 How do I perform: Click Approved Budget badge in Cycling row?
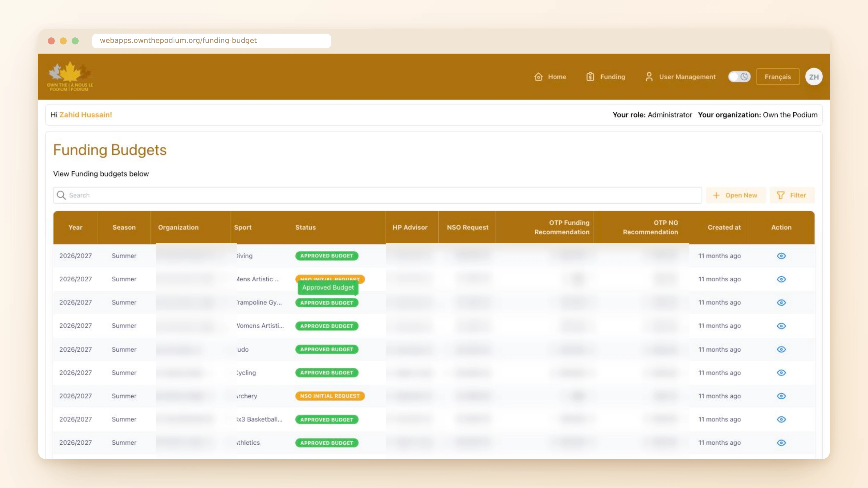[327, 373]
